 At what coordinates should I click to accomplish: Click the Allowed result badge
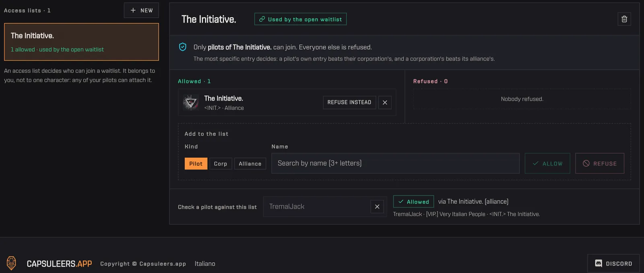[413, 201]
